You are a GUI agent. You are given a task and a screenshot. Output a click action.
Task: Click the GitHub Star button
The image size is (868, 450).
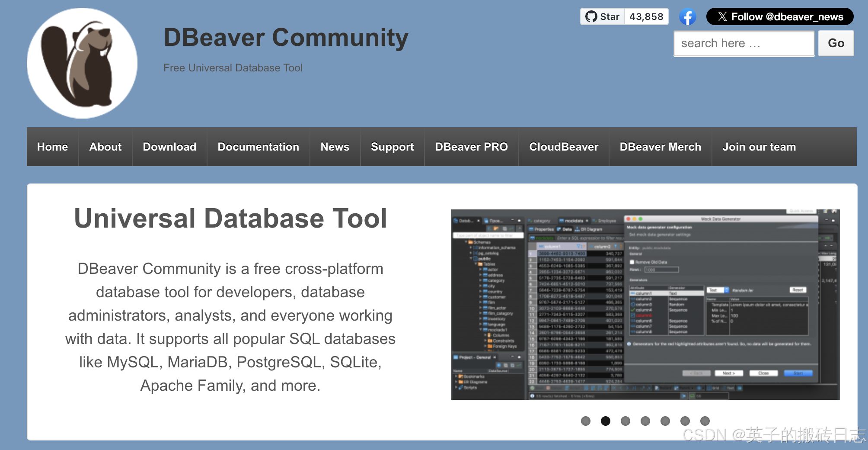pos(602,17)
